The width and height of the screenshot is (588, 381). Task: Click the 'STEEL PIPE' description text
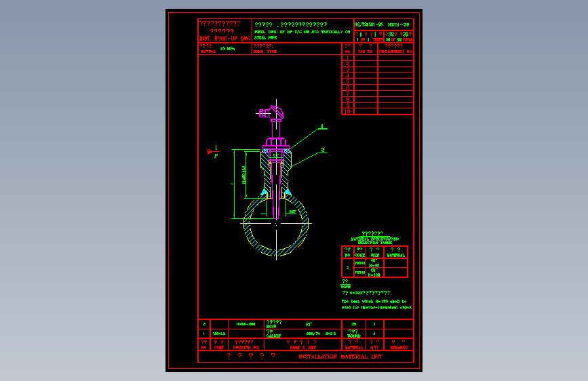(265, 38)
